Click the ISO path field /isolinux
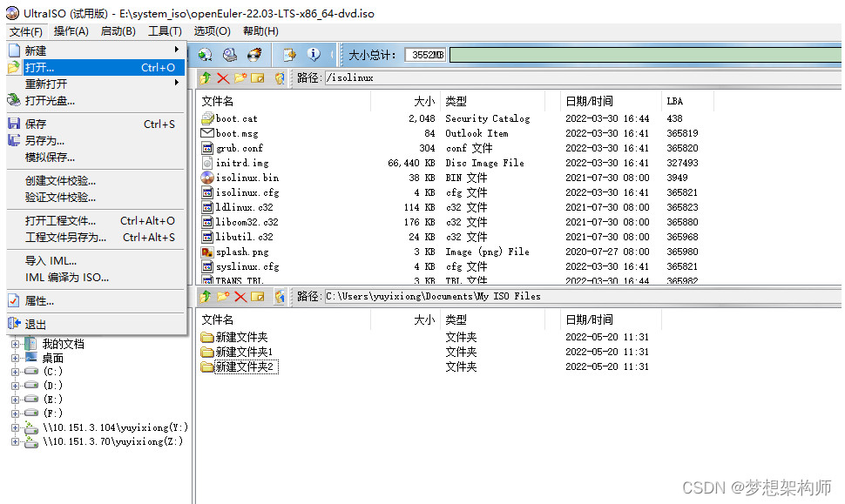This screenshot has height=504, width=845. (583, 78)
